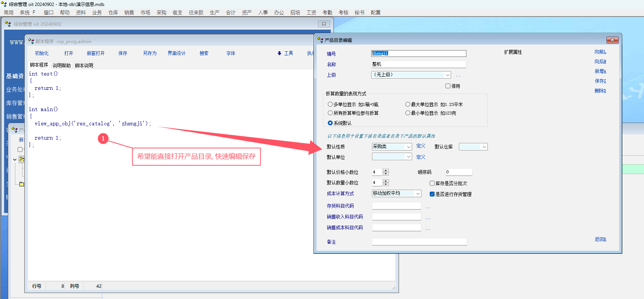This screenshot has width=644, height=299.
Task: Click the 脚本程序 window title icon
Action: 31,41
